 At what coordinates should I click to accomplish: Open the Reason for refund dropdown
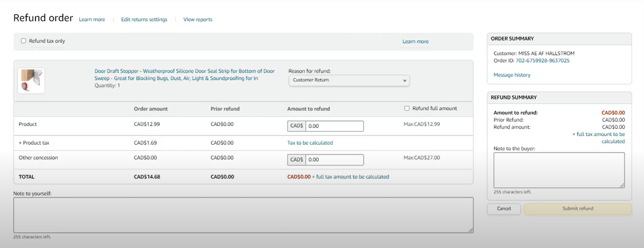point(349,80)
